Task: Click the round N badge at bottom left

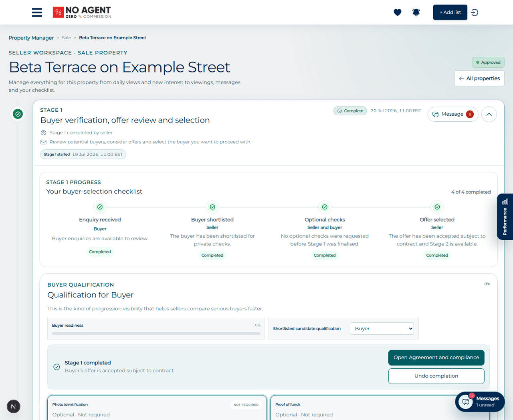Action: point(14,406)
